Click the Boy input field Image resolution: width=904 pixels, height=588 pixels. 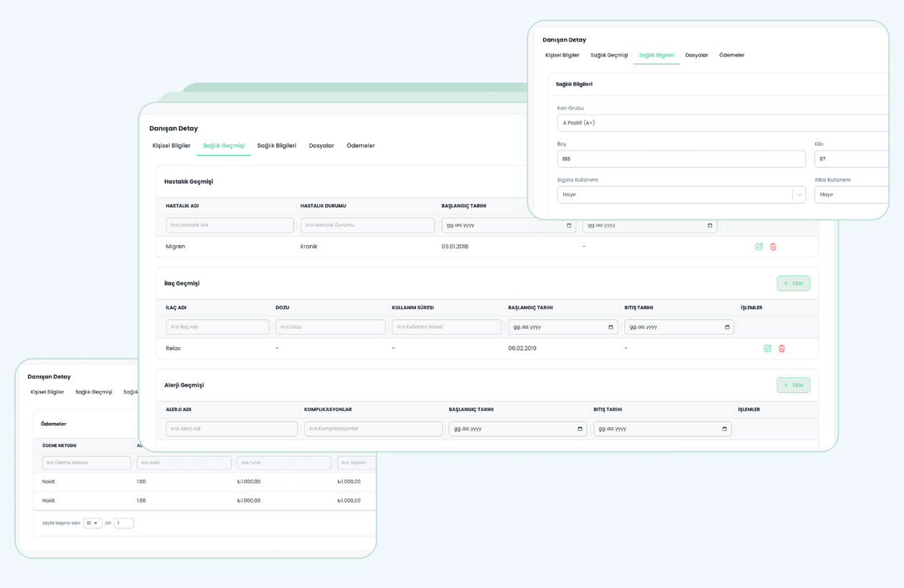click(x=681, y=158)
